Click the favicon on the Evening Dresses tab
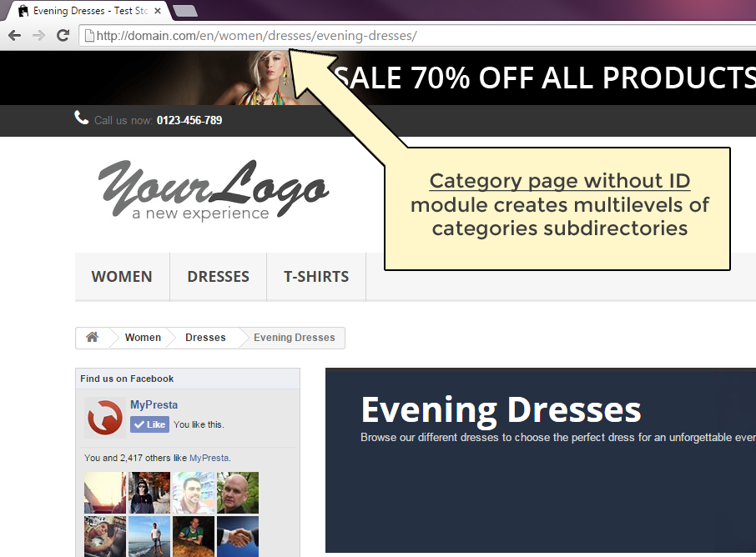The width and height of the screenshot is (756, 557). [23, 11]
